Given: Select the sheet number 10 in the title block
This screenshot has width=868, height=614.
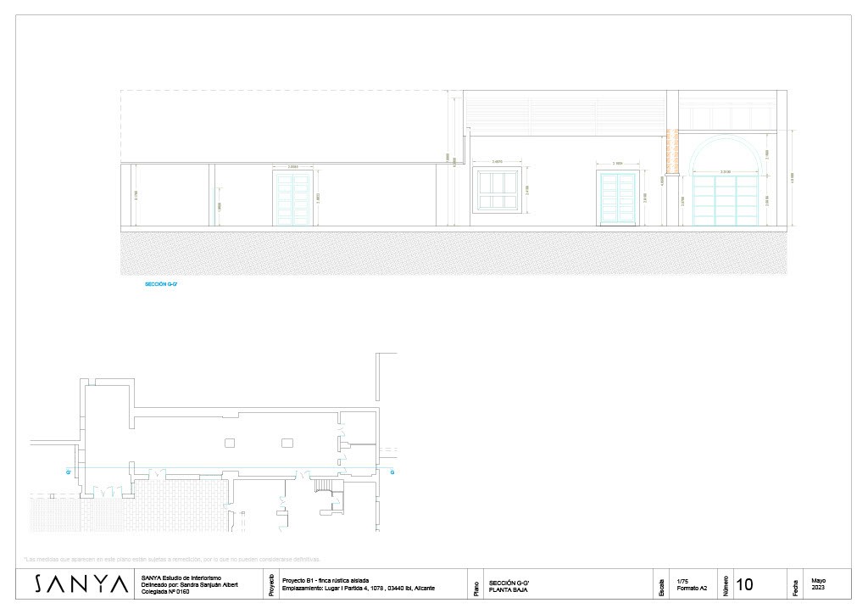Looking at the screenshot, I should pyautogui.click(x=745, y=584).
